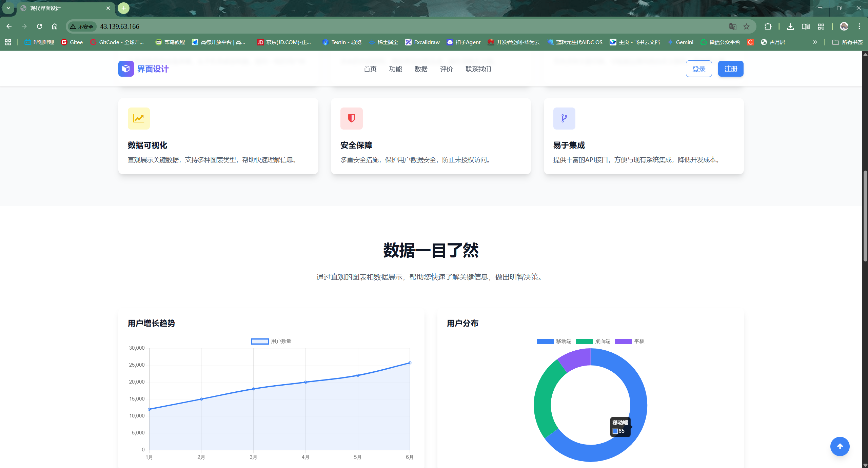Go to the 功能 navigation item

point(395,69)
